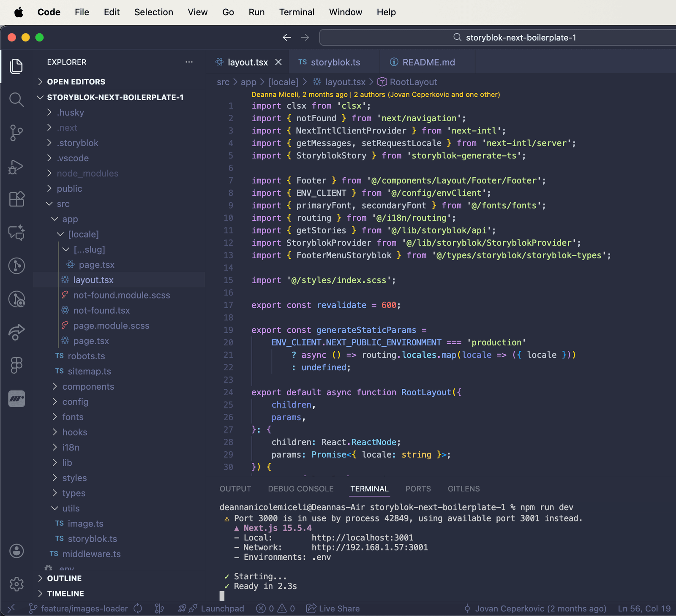Open the Manage gear icon
676x616 pixels.
(16, 584)
